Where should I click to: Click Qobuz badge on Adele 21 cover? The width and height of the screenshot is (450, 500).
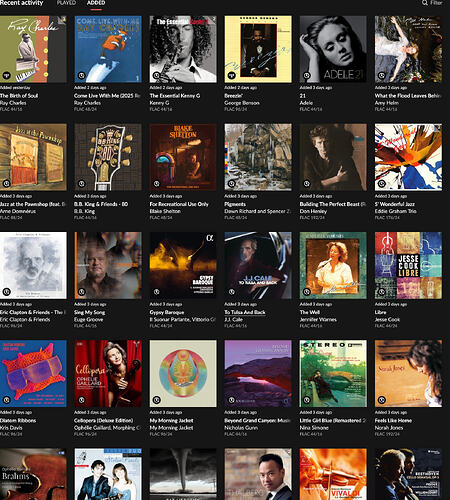(x=307, y=75)
